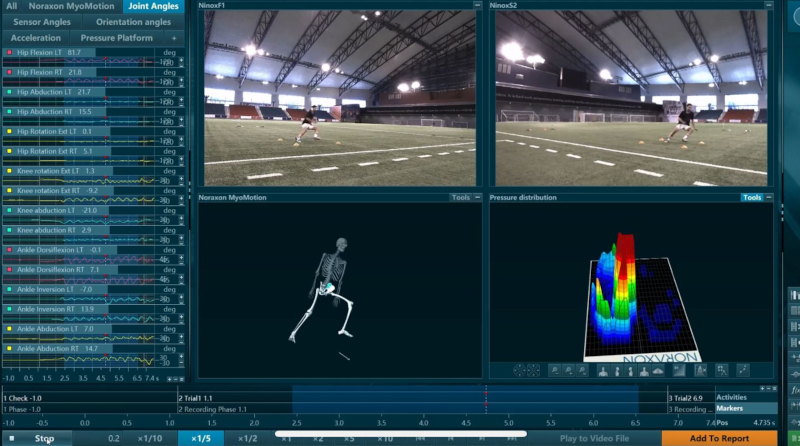
Task: Open the Pressure Platform tab
Action: click(116, 38)
